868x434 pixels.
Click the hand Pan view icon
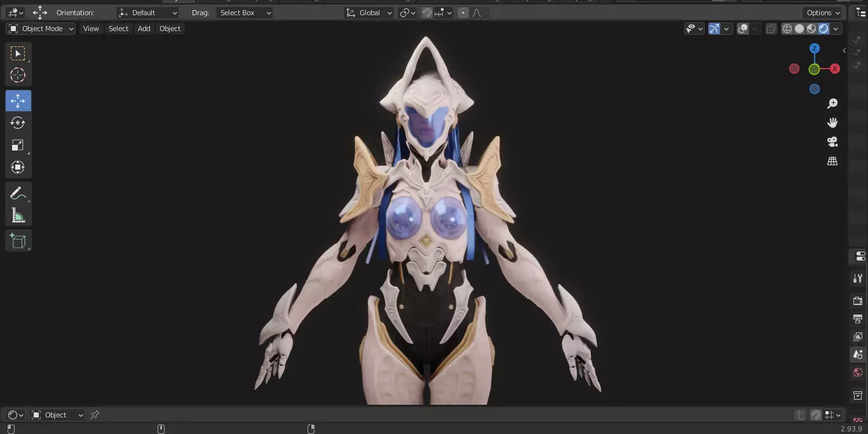pos(832,123)
